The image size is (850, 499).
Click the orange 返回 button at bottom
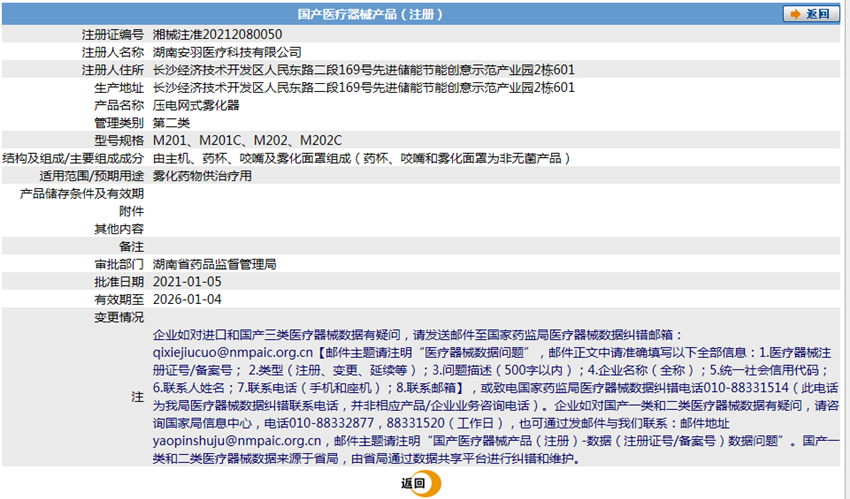pos(421,483)
